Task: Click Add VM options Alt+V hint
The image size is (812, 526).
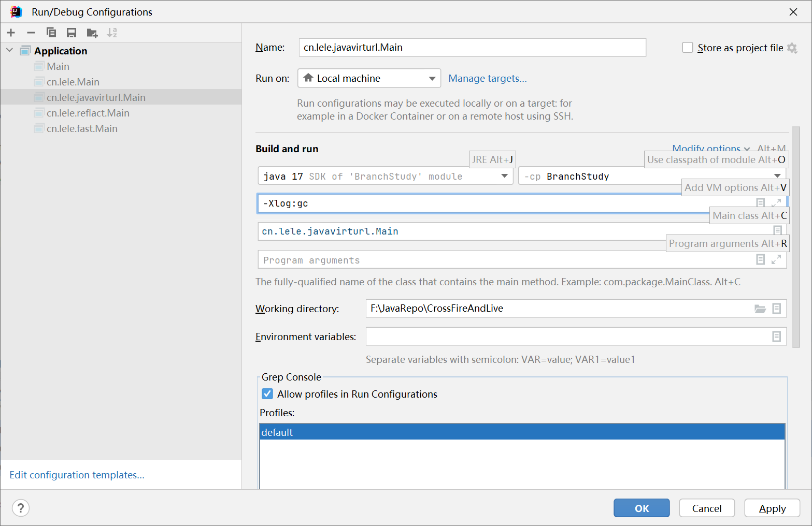Action: pos(735,187)
